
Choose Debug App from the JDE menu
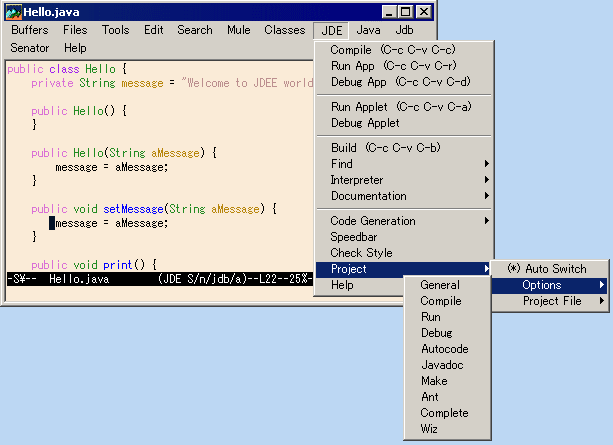(x=403, y=82)
